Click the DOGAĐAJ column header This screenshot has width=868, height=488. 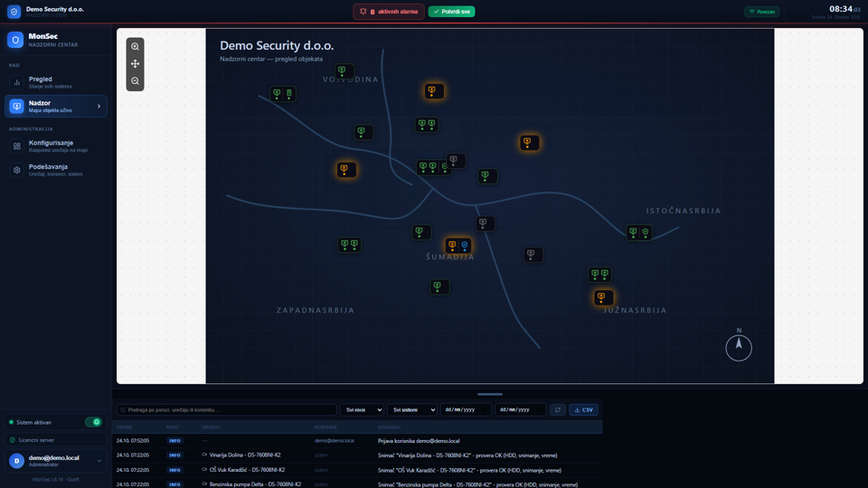(x=389, y=427)
